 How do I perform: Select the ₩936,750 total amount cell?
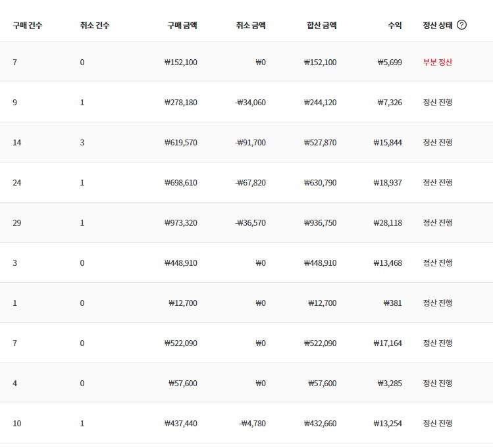pos(321,223)
